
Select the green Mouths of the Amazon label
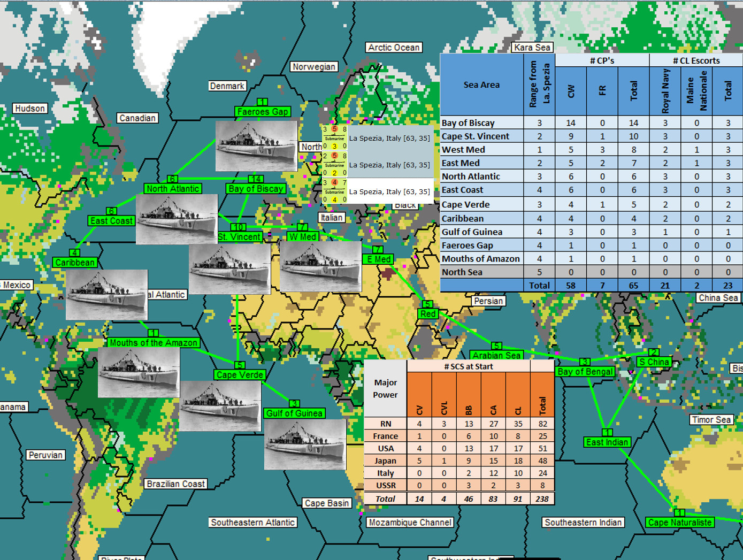pos(153,343)
